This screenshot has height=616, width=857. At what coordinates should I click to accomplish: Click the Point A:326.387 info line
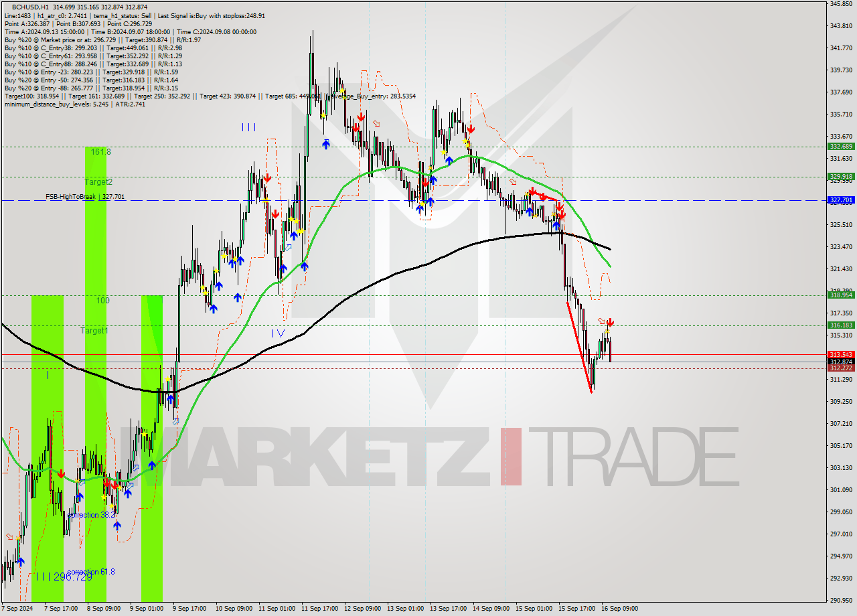78,23
